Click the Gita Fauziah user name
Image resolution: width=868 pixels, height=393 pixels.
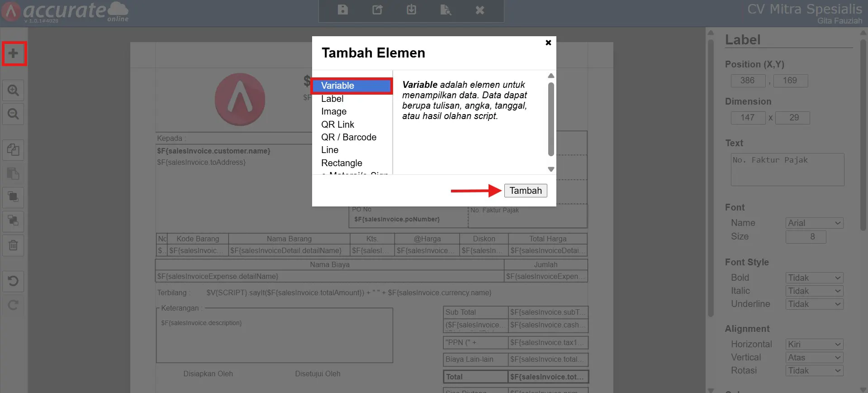point(840,21)
